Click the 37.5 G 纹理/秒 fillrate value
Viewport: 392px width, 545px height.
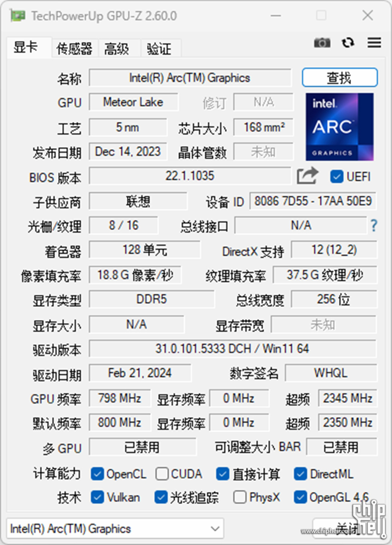tap(325, 275)
